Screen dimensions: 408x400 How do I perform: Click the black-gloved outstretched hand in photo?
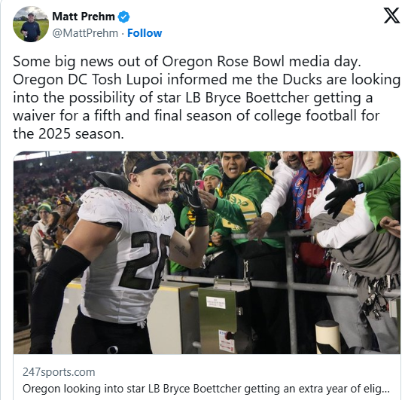click(x=343, y=194)
